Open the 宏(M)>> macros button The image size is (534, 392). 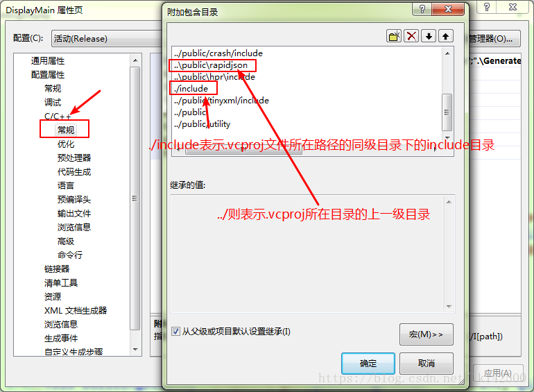pos(426,334)
